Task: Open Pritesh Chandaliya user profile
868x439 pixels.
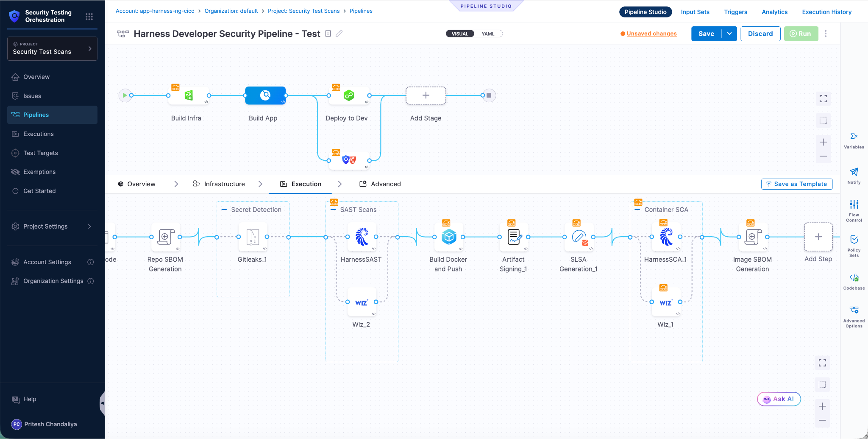Action: tap(45, 424)
